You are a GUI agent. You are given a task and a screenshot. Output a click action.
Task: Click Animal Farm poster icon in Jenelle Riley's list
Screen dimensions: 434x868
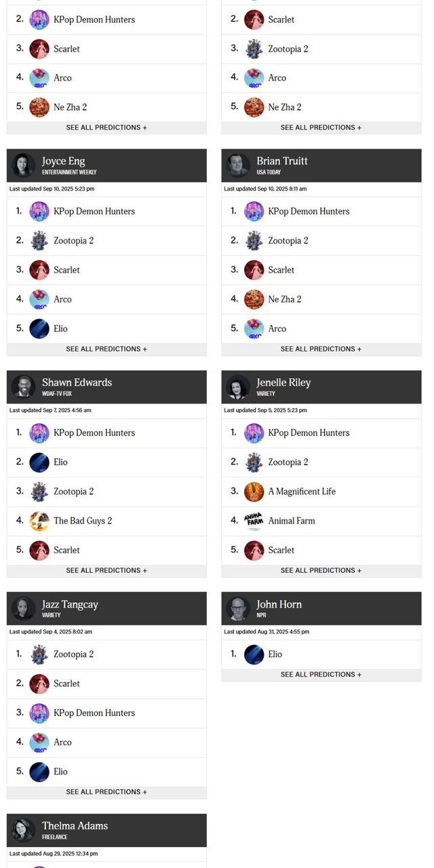pyautogui.click(x=254, y=521)
